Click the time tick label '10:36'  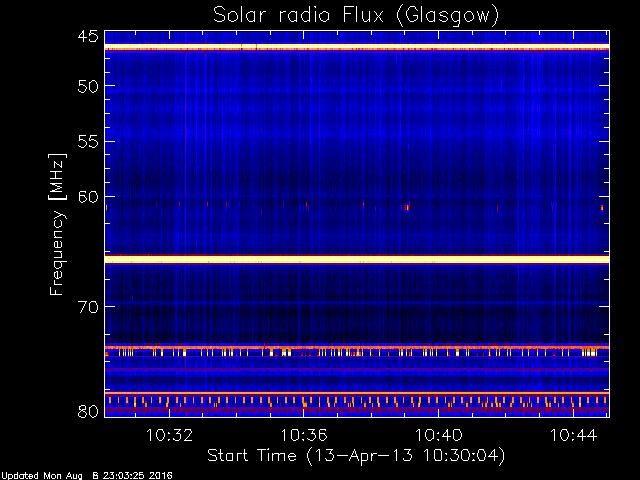point(304,435)
